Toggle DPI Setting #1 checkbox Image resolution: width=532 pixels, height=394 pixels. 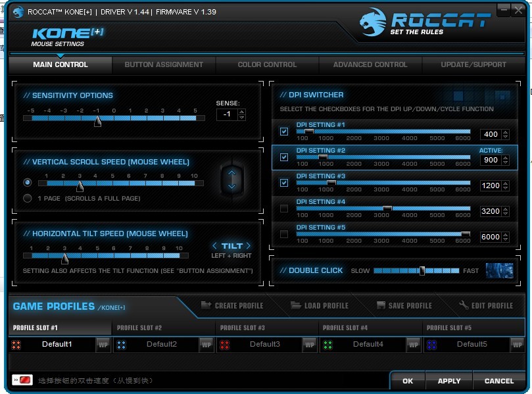284,132
